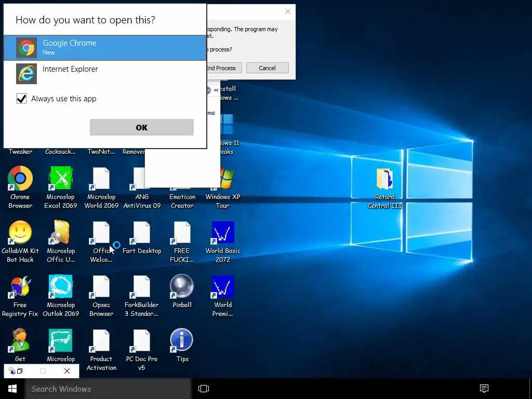Screen dimensions: 532x399
Task: Click the Search Windows box
Action: pos(108,389)
